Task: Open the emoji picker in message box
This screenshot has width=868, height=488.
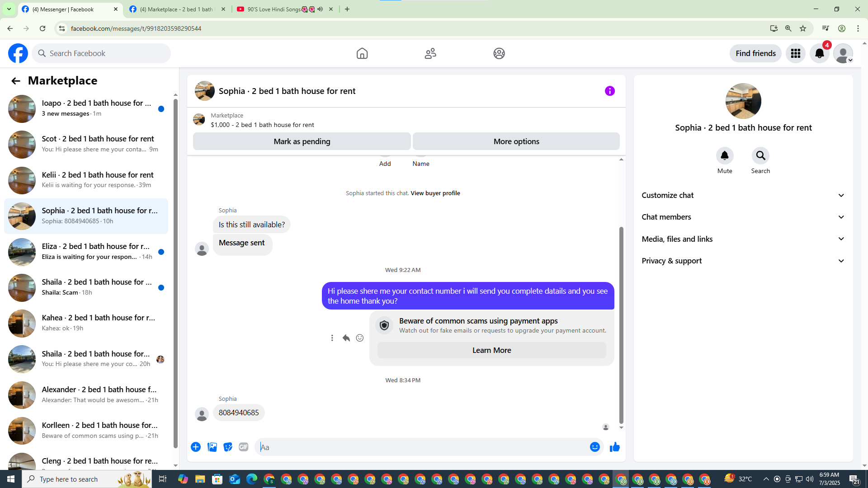Action: coord(594,447)
